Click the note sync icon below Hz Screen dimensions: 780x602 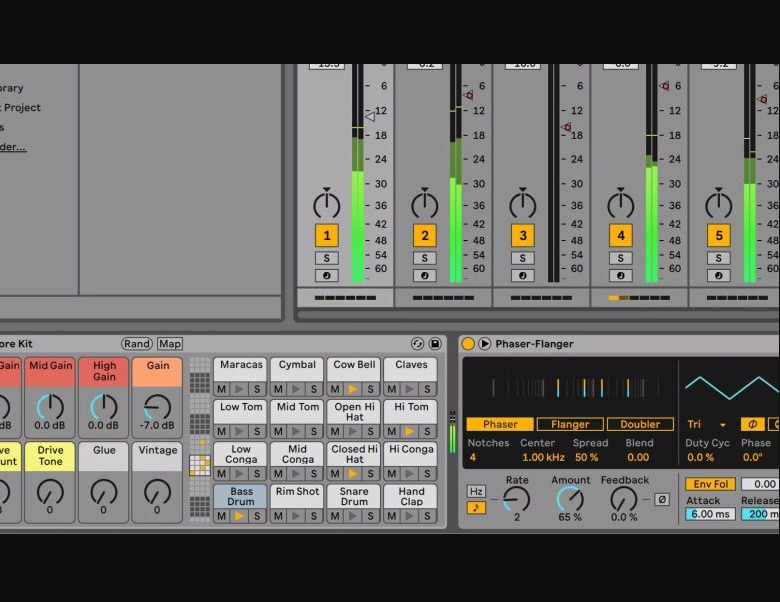pyautogui.click(x=476, y=508)
